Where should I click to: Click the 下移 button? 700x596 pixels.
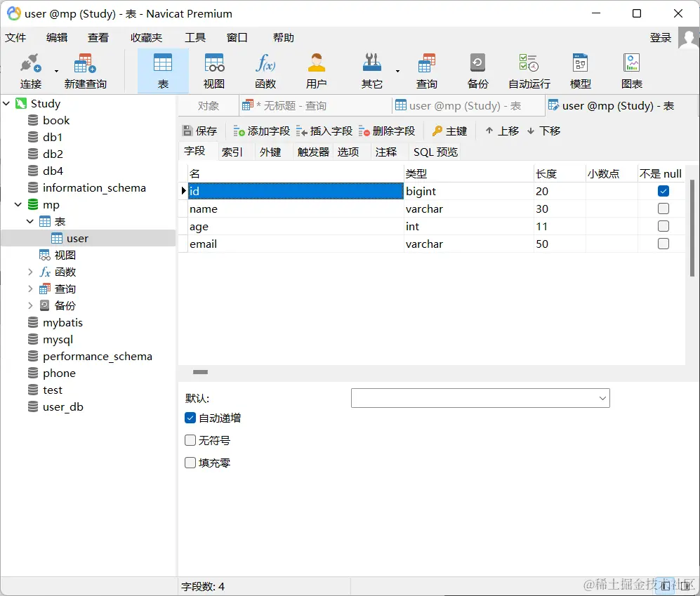(543, 131)
